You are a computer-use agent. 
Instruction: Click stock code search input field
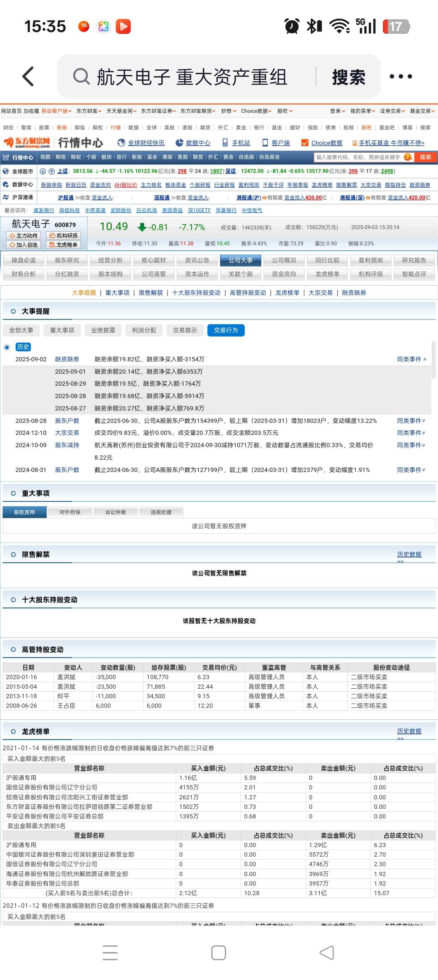[x=358, y=157]
